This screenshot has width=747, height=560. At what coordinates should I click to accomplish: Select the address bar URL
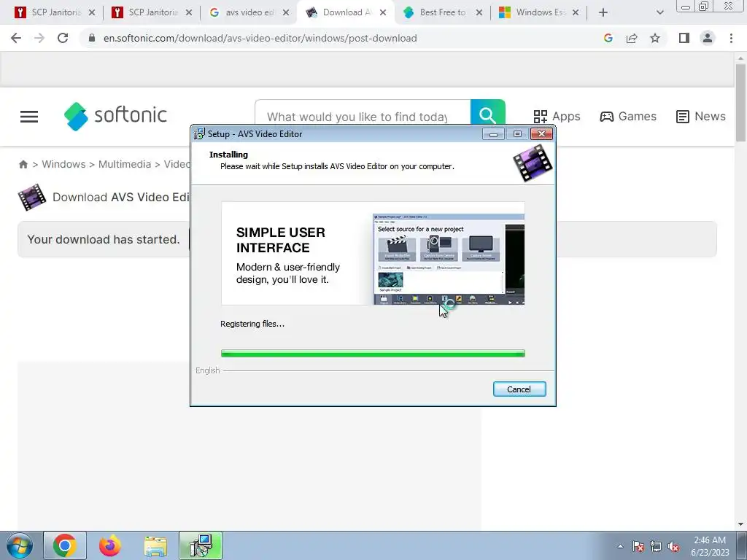pyautogui.click(x=260, y=38)
